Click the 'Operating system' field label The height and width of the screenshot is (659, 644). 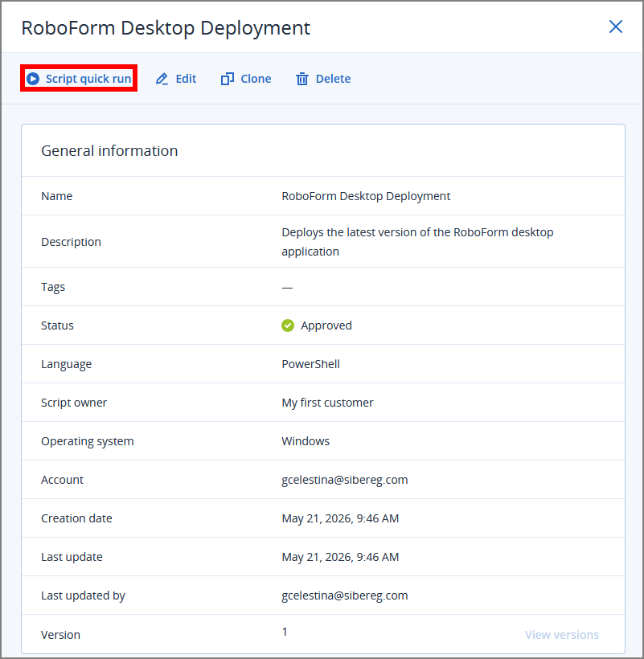(88, 441)
